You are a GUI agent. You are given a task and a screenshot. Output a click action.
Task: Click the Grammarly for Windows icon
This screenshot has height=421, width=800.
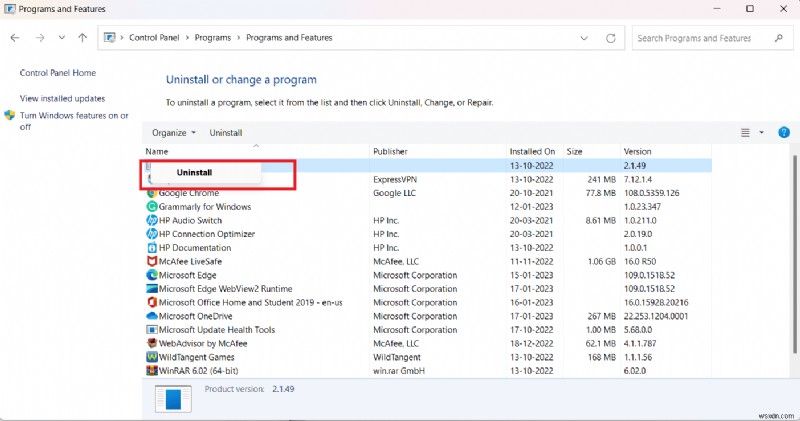coord(152,207)
